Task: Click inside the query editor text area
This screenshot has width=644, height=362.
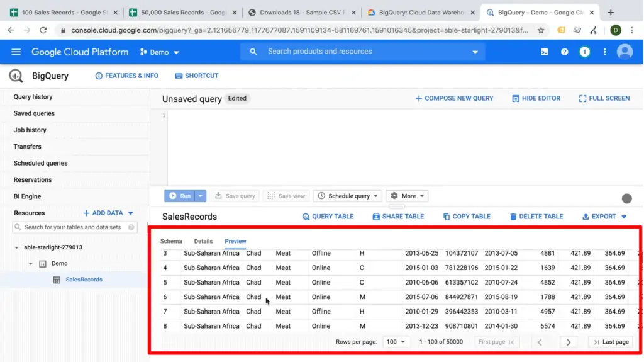Action: [x=404, y=147]
